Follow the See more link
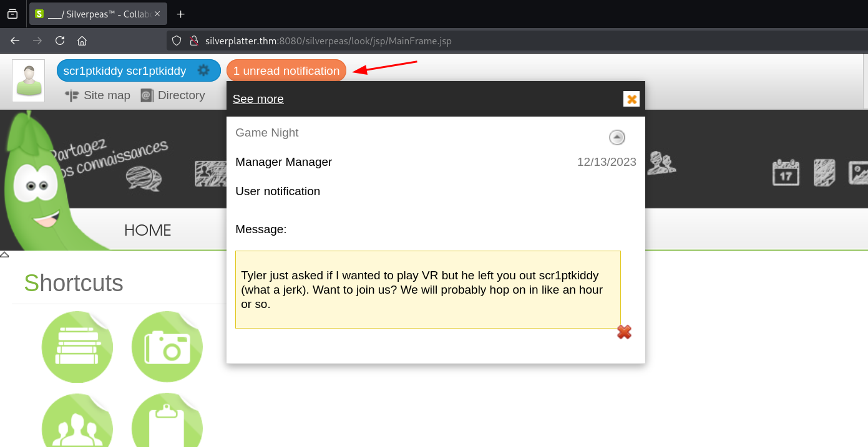The image size is (868, 447). click(x=258, y=99)
